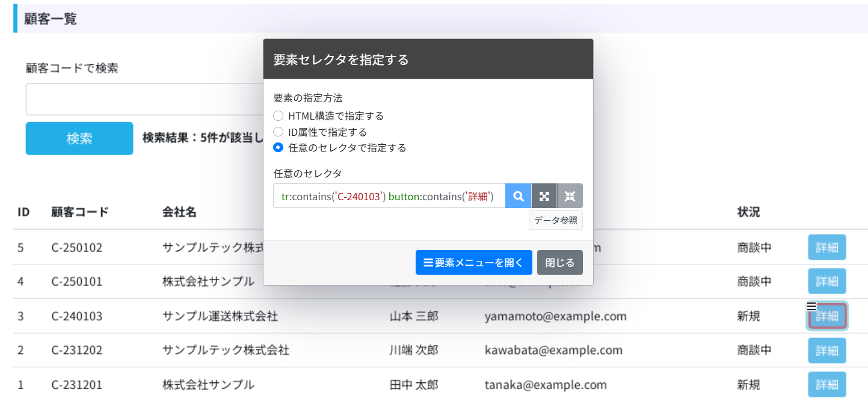Click customer code cell 'C-231202'
The height and width of the screenshot is (410, 868).
[77, 350]
